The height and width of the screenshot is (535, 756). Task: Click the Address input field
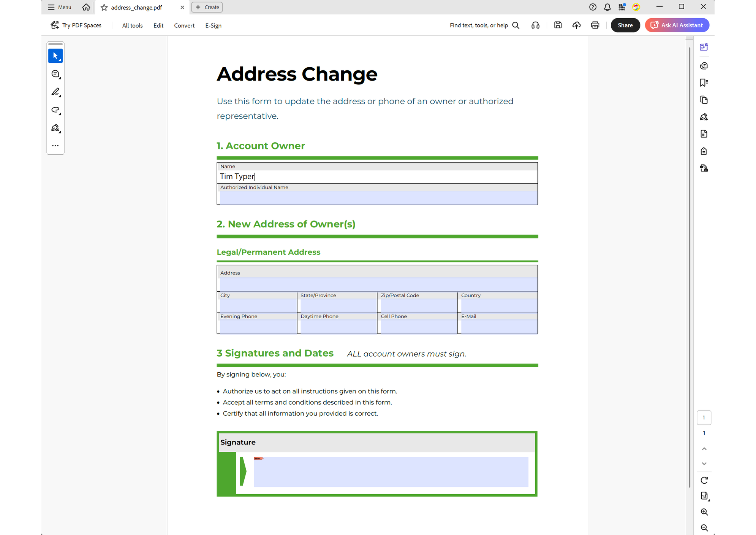coord(378,284)
